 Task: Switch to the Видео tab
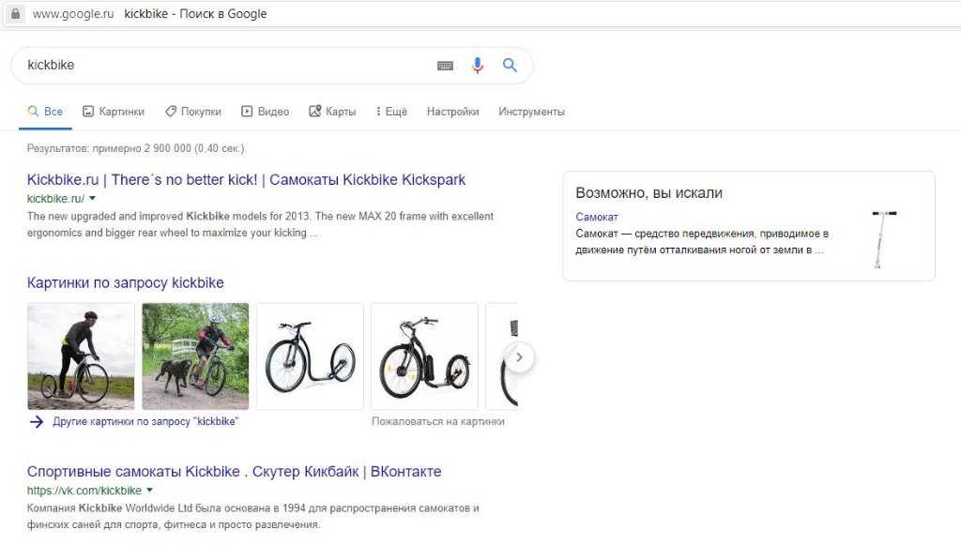pyautogui.click(x=265, y=112)
